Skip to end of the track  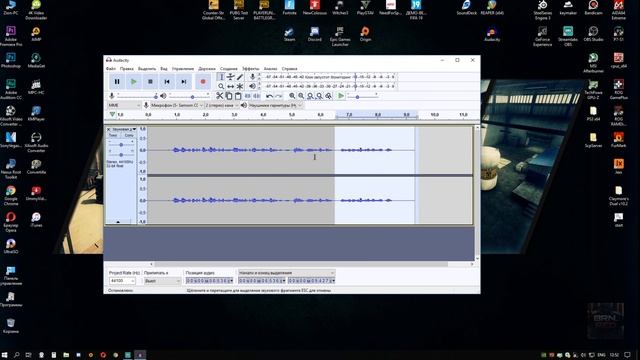(x=184, y=82)
